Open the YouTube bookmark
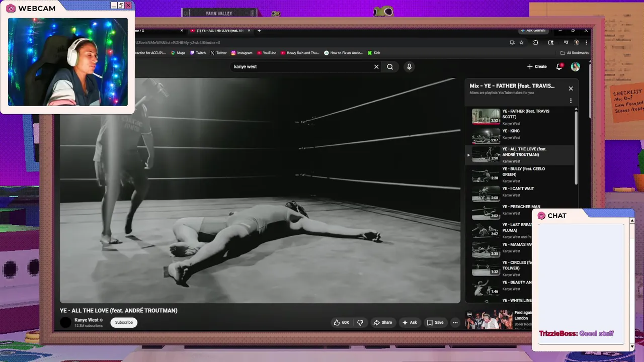Image resolution: width=644 pixels, height=362 pixels. pos(267,53)
